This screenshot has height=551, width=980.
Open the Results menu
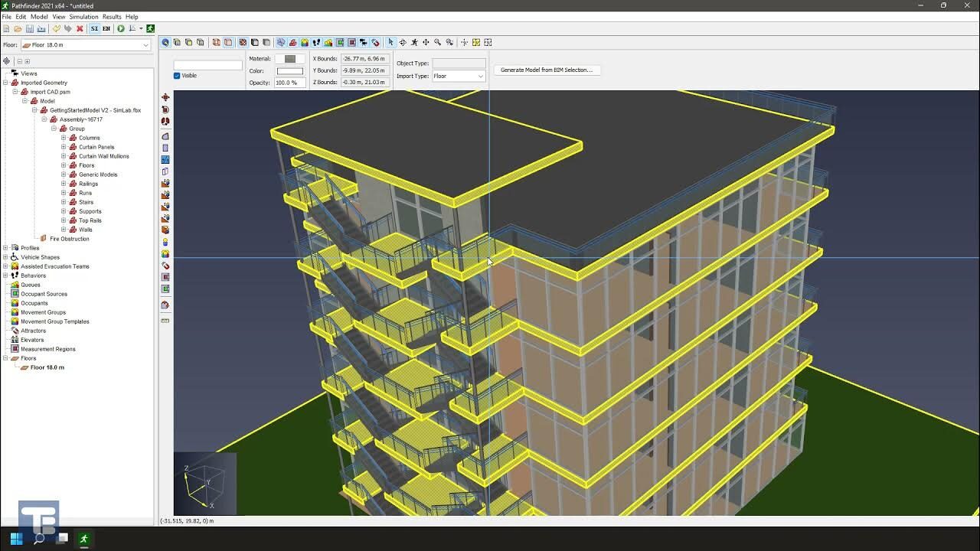pos(112,17)
